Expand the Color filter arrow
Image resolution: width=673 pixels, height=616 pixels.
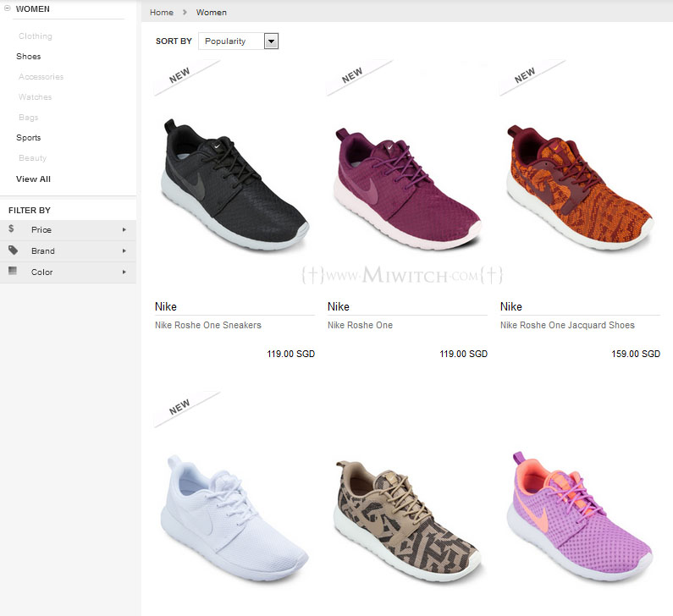pyautogui.click(x=124, y=272)
